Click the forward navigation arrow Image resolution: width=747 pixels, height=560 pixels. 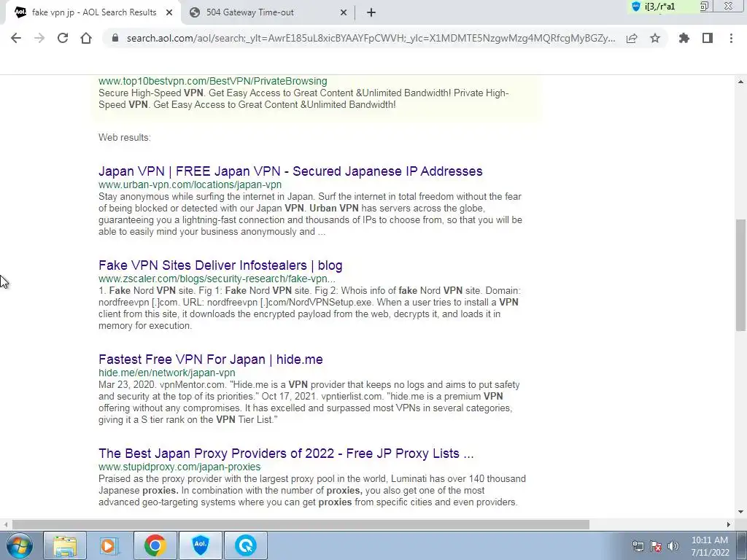click(x=39, y=38)
